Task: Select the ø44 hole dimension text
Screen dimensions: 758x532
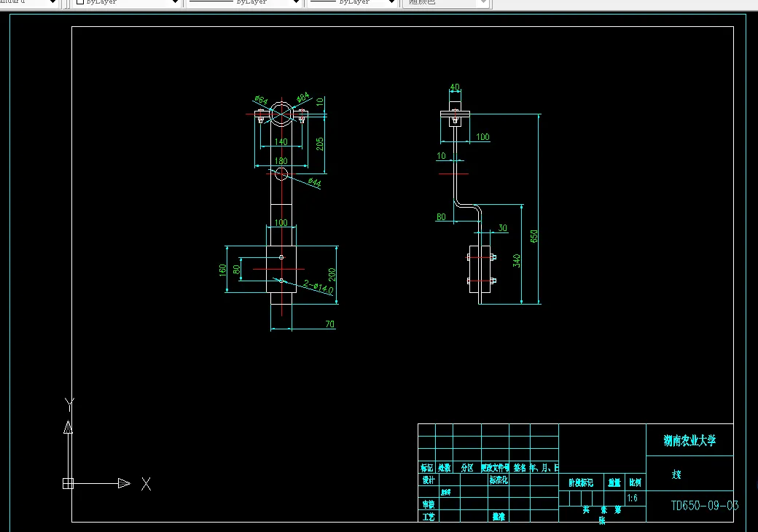Action: coord(315,183)
